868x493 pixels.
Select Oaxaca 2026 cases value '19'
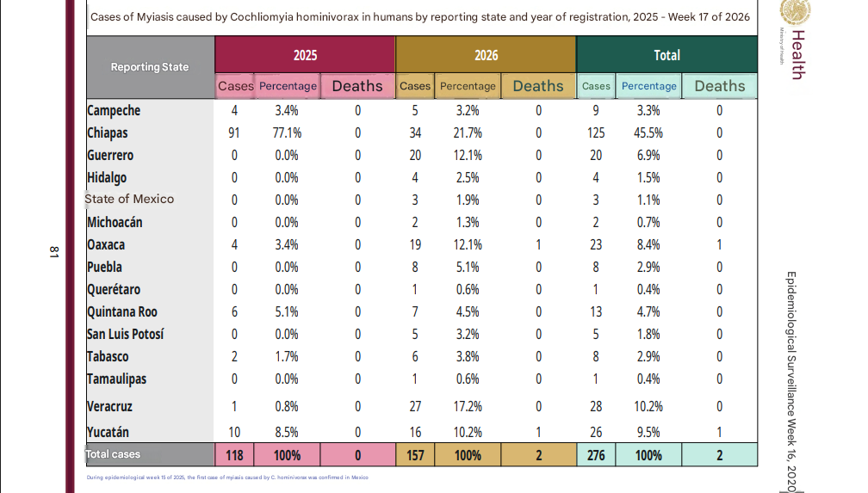coord(415,244)
